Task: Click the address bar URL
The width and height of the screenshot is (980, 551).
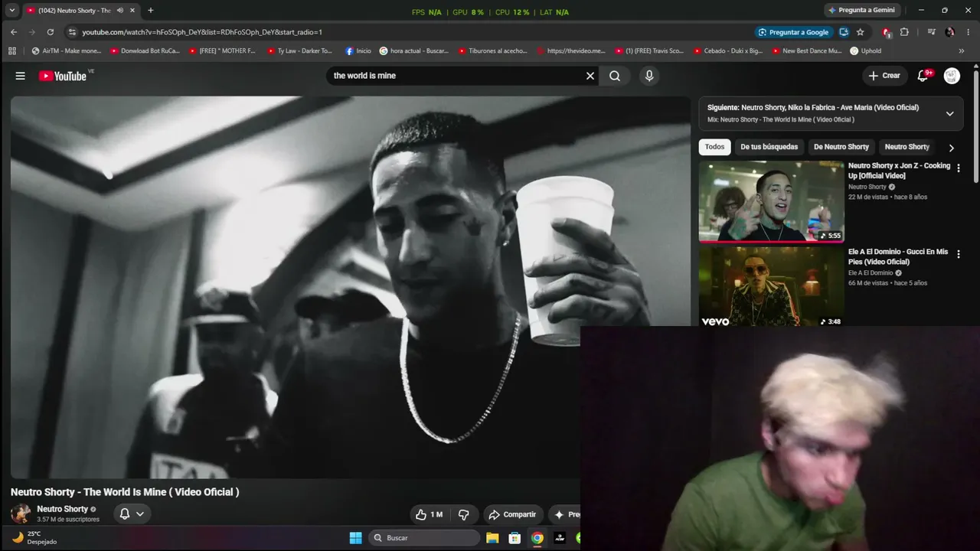Action: [x=202, y=32]
